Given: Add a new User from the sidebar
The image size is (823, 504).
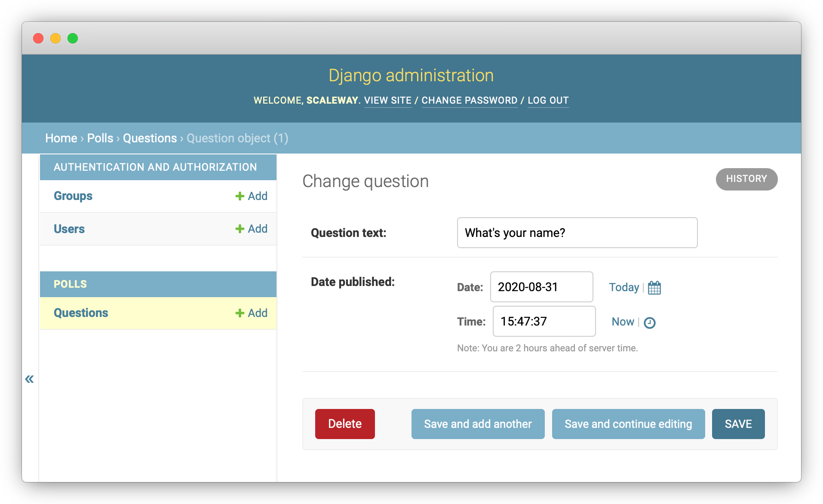Looking at the screenshot, I should (x=252, y=229).
